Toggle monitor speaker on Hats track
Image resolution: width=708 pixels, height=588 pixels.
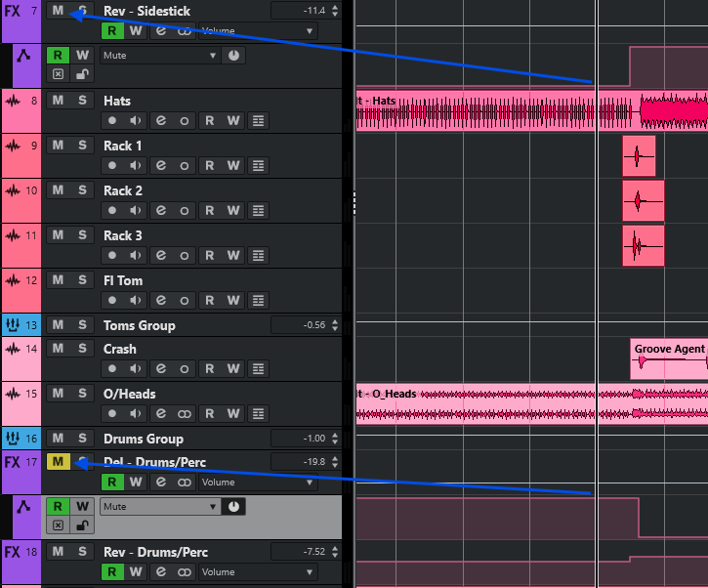(136, 120)
